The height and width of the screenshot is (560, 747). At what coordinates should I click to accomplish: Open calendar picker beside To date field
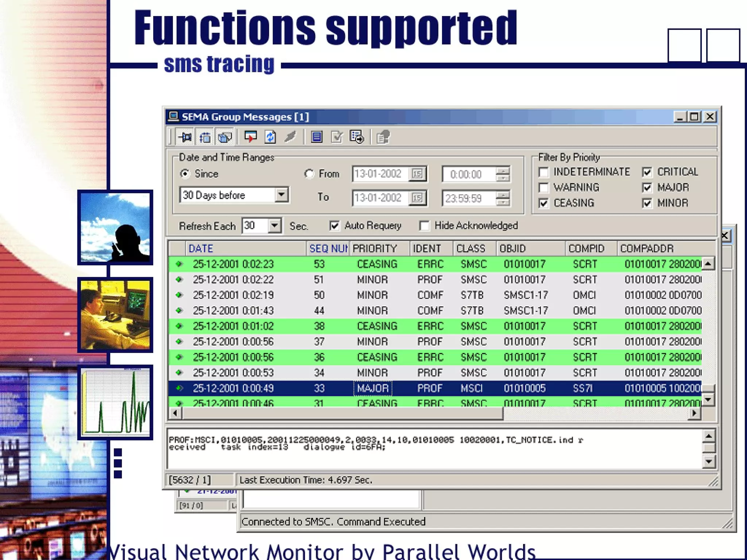pos(417,198)
